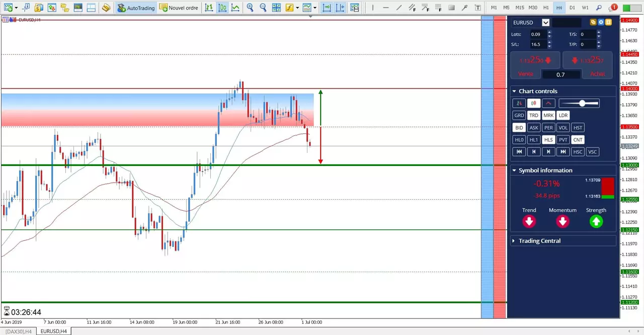Screen dimensions: 644x335
Task: Toggle the TRD trade levels option
Action: tap(534, 115)
